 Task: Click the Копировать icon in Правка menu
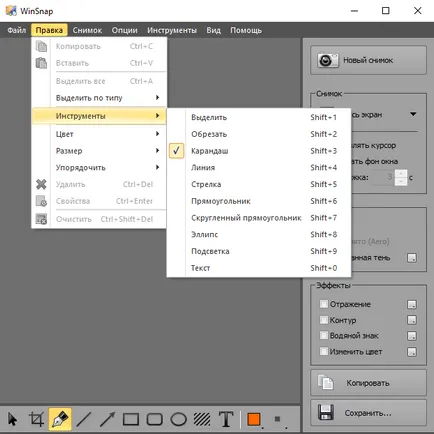click(41, 46)
